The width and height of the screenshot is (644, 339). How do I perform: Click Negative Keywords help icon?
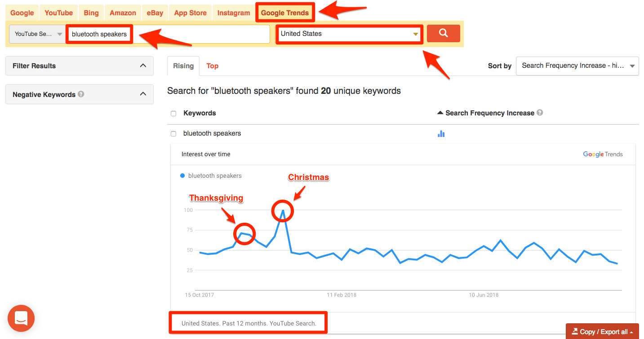[81, 94]
